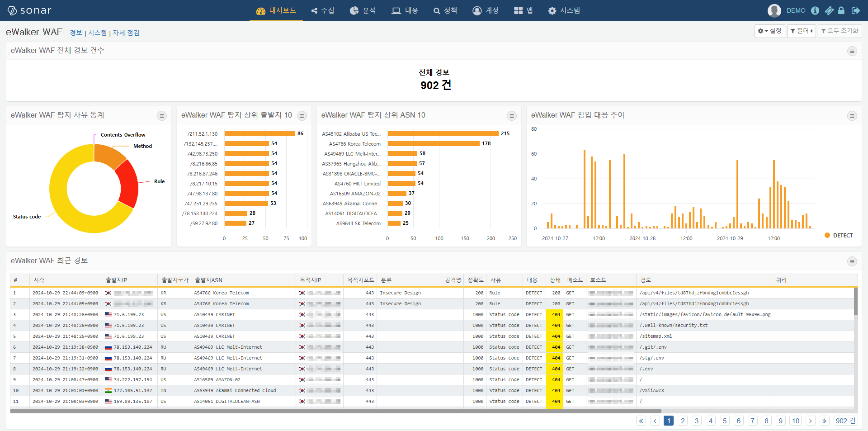
Task: Click the lock icon in header
Action: 841,10
